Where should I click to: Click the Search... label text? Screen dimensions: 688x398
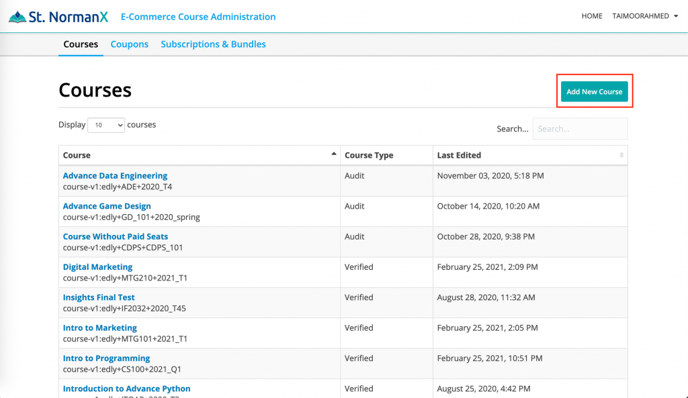pyautogui.click(x=512, y=129)
